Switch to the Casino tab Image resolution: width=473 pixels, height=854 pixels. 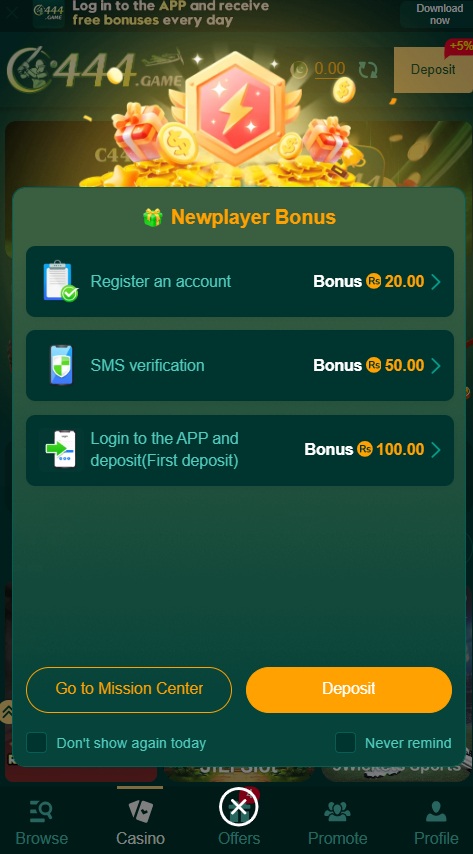(140, 821)
